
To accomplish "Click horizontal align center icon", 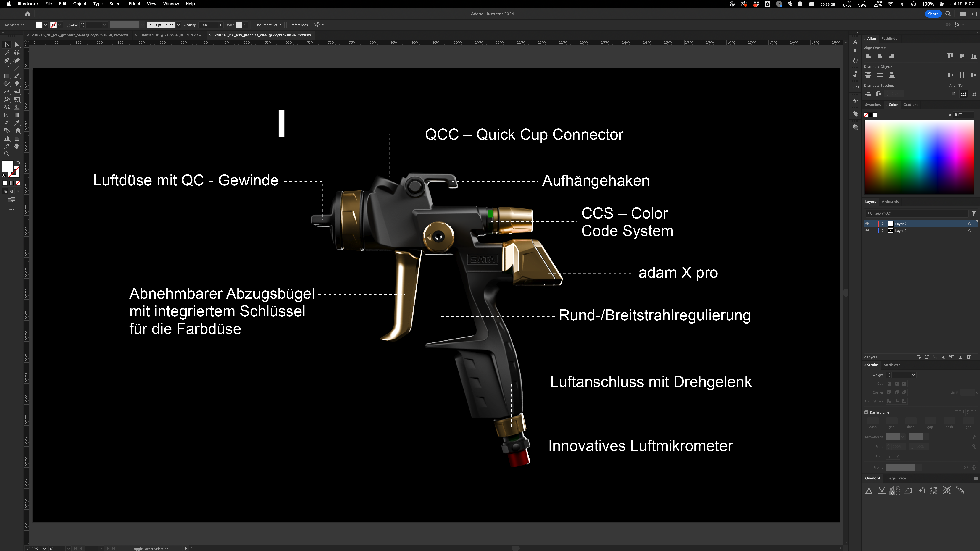I will (x=880, y=56).
